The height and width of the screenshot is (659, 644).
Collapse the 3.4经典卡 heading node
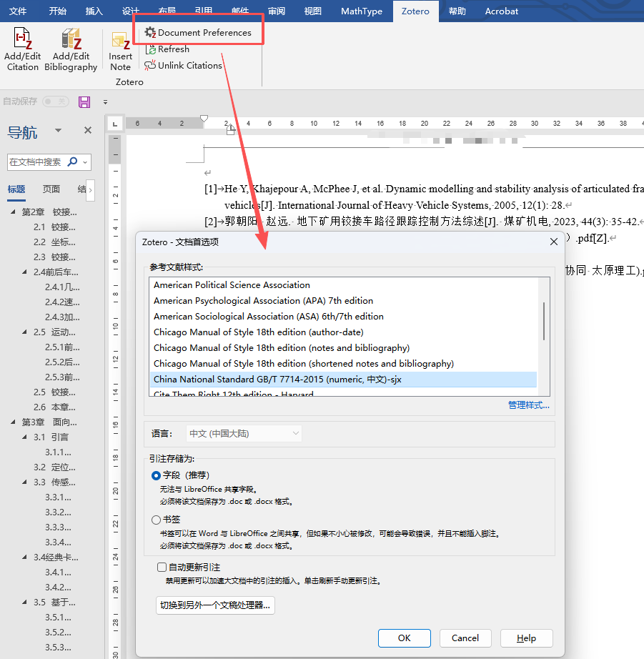(x=24, y=558)
